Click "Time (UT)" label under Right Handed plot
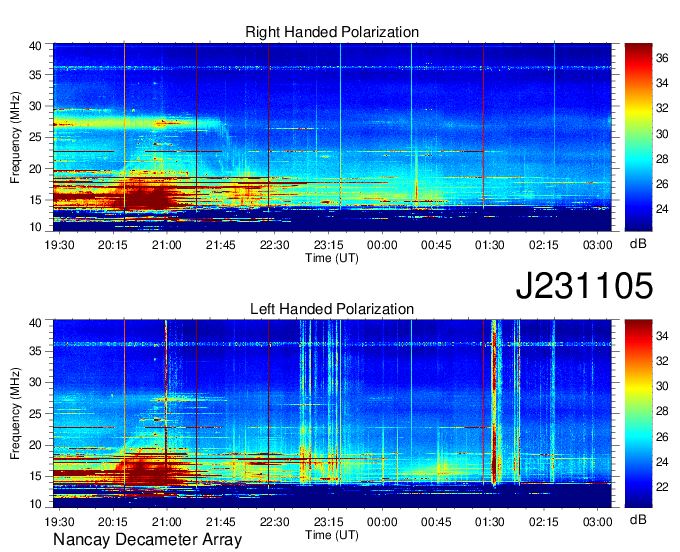 [332, 258]
